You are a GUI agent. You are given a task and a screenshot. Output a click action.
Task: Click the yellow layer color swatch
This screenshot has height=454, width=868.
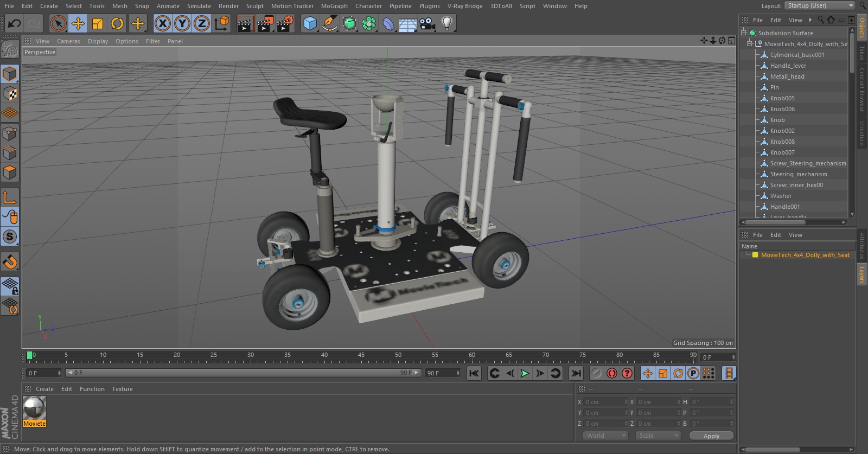coord(755,255)
